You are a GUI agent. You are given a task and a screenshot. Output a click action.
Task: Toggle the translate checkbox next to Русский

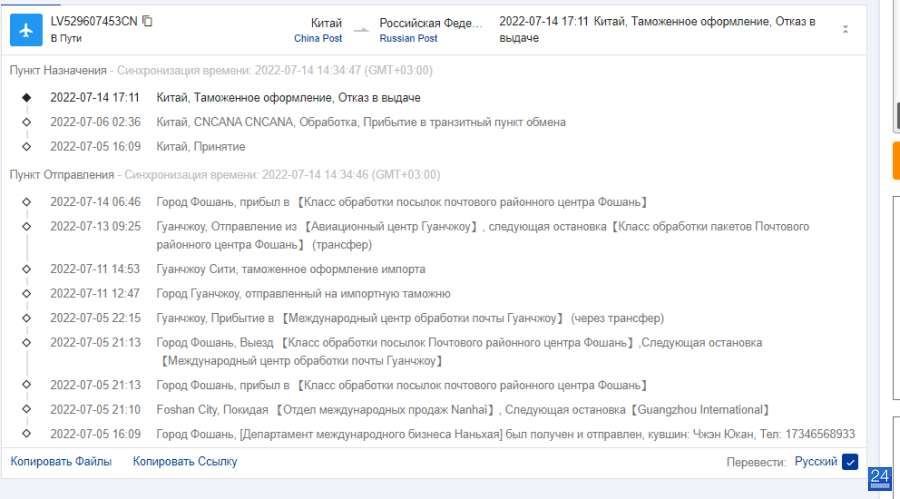pyautogui.click(x=850, y=462)
